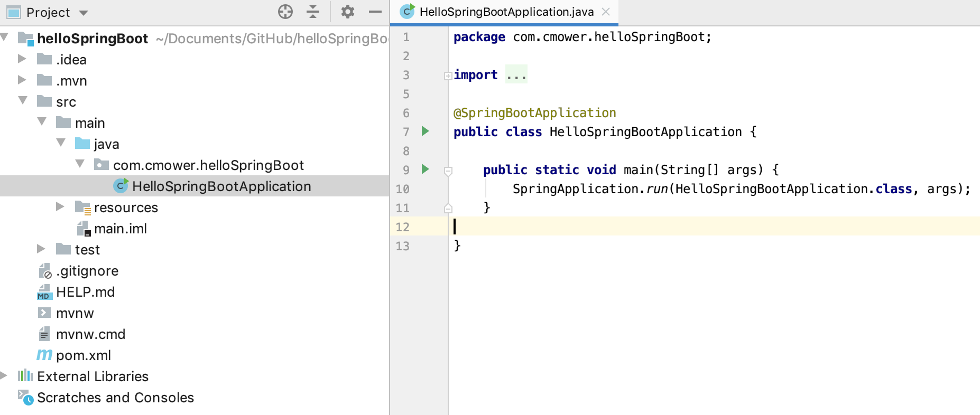Open the Project view dropdown
980x415 pixels.
click(x=84, y=13)
